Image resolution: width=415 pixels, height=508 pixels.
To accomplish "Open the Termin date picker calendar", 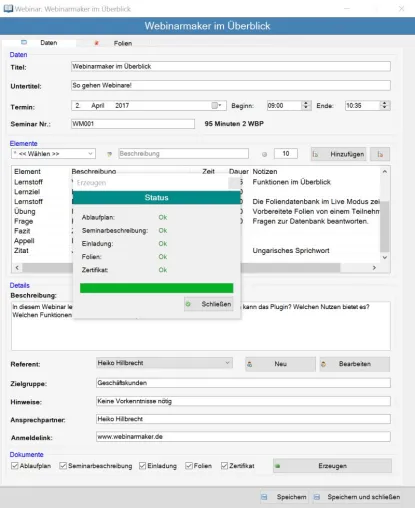I will tap(216, 105).
